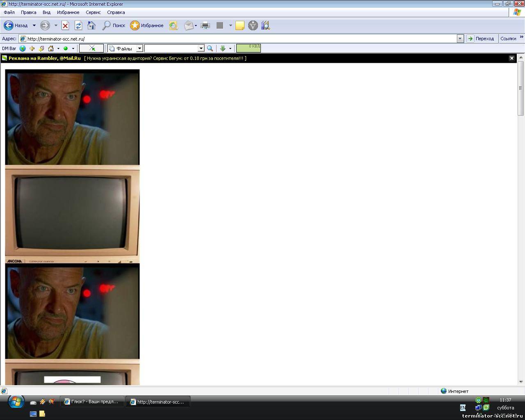Click the first bald man image
Viewport: 525px width, 420px height.
[x=72, y=117]
